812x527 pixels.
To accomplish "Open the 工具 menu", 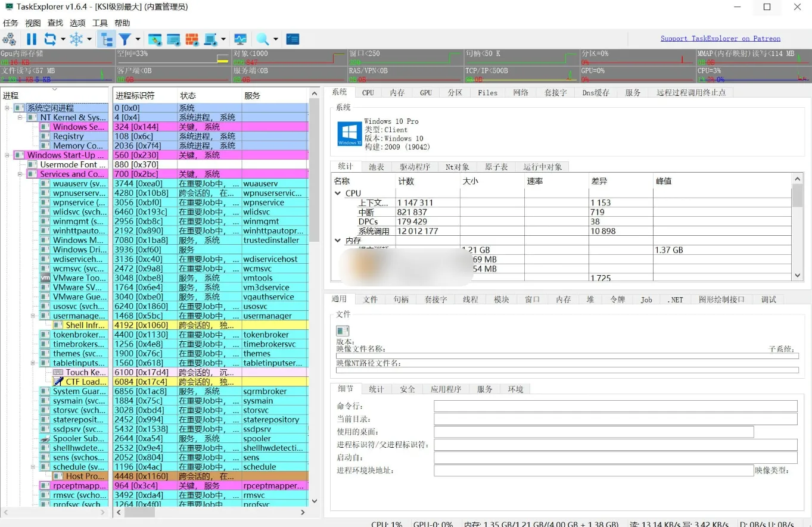I will 99,23.
